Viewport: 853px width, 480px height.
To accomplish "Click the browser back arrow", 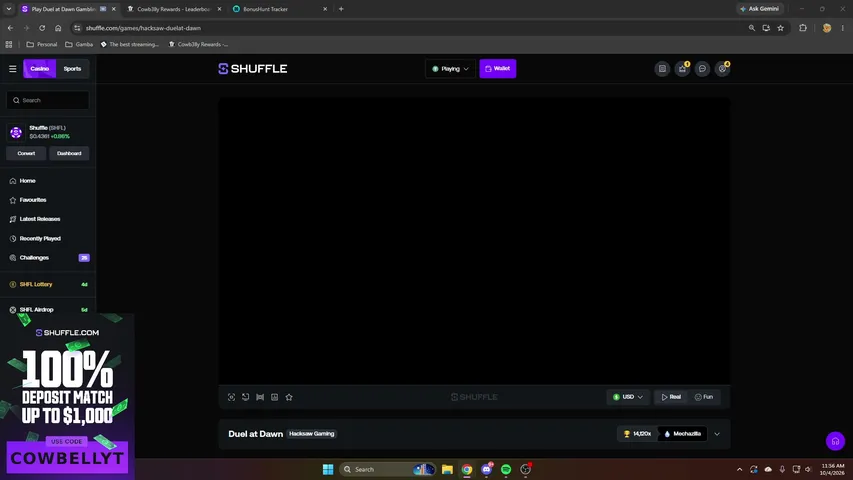I will coord(10,28).
